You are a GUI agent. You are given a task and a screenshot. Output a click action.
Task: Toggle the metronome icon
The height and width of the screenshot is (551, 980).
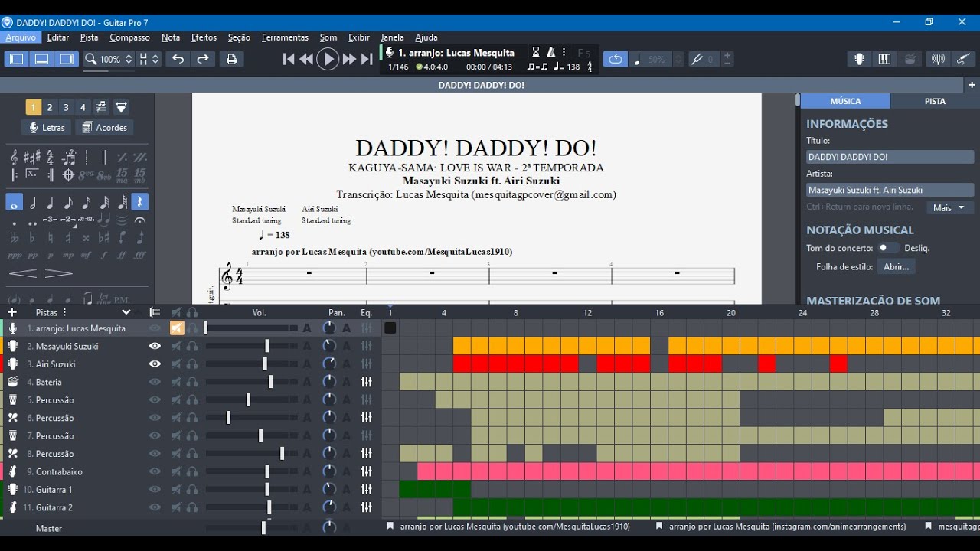pos(550,52)
